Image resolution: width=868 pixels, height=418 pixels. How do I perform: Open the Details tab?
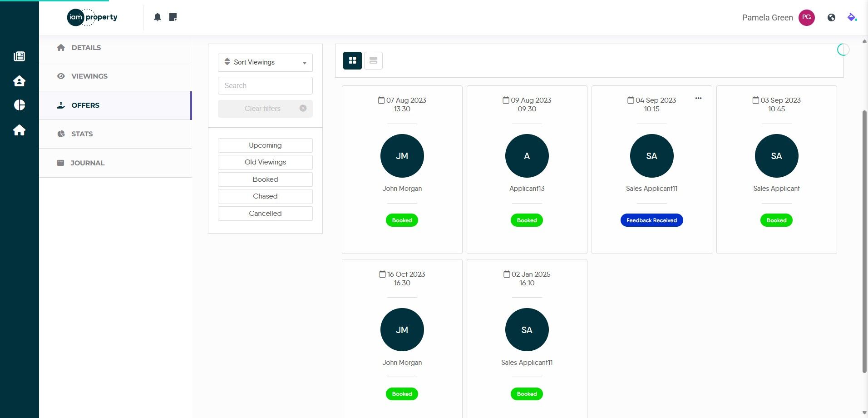115,48
